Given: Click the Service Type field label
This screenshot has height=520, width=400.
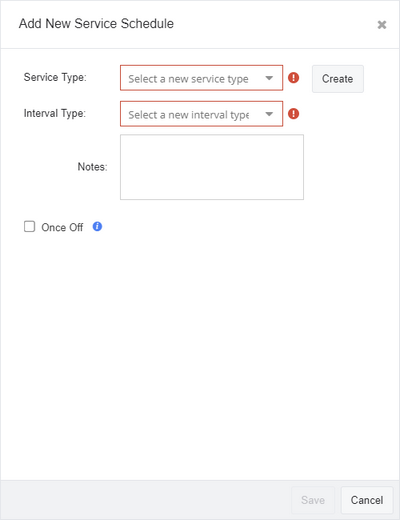Looking at the screenshot, I should pyautogui.click(x=55, y=77).
